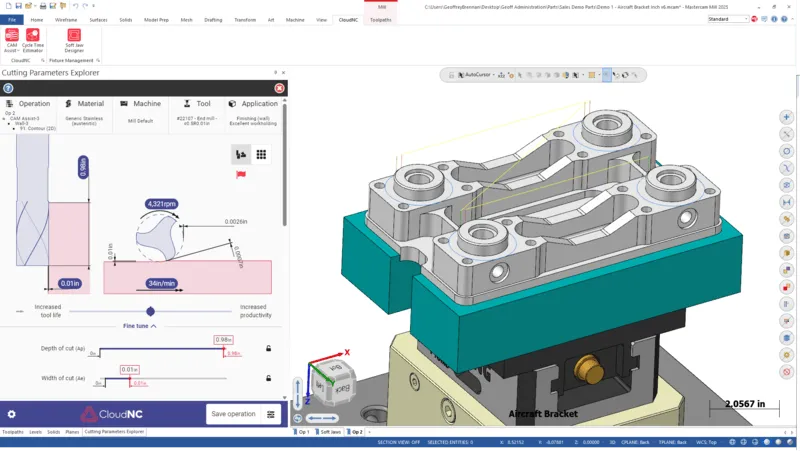Expand the Fixture Management group launcher
Screen dimensions: 800x451
click(98, 60)
